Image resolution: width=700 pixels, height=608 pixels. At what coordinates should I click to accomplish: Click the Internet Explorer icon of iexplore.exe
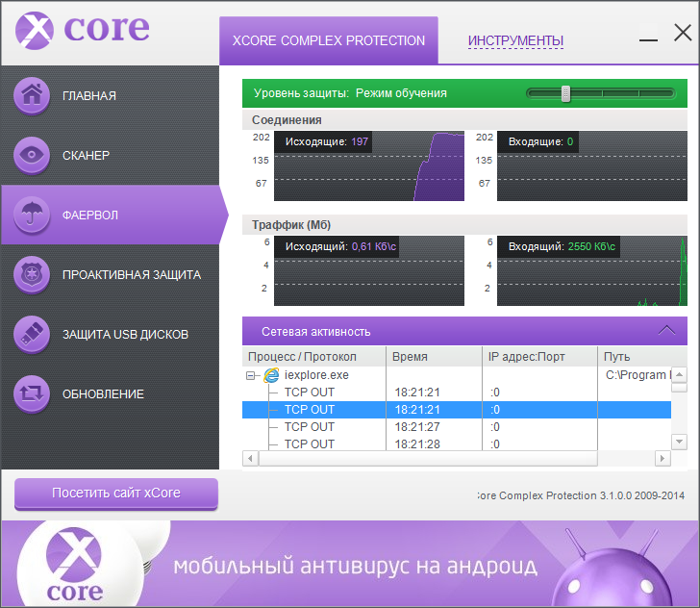pyautogui.click(x=271, y=375)
